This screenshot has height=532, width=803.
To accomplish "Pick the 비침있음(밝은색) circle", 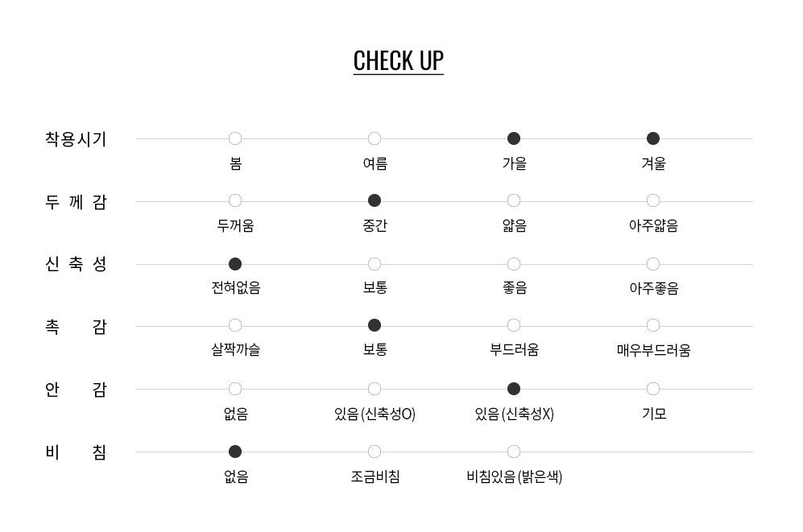I will (514, 452).
